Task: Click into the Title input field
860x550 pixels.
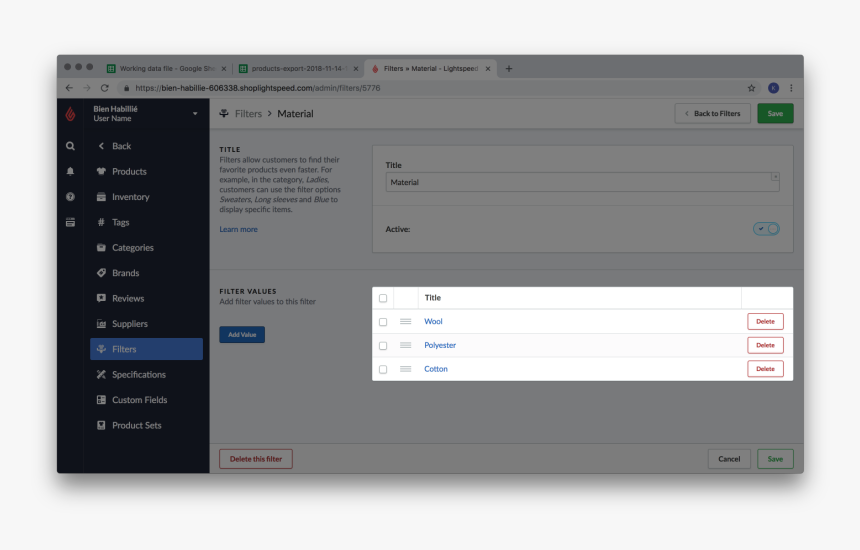Action: click(x=575, y=183)
